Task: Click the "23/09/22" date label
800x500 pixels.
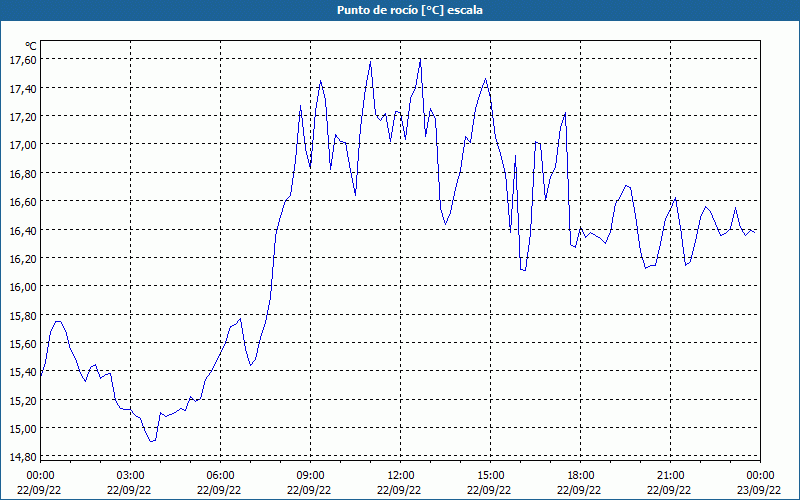Action: 759,490
